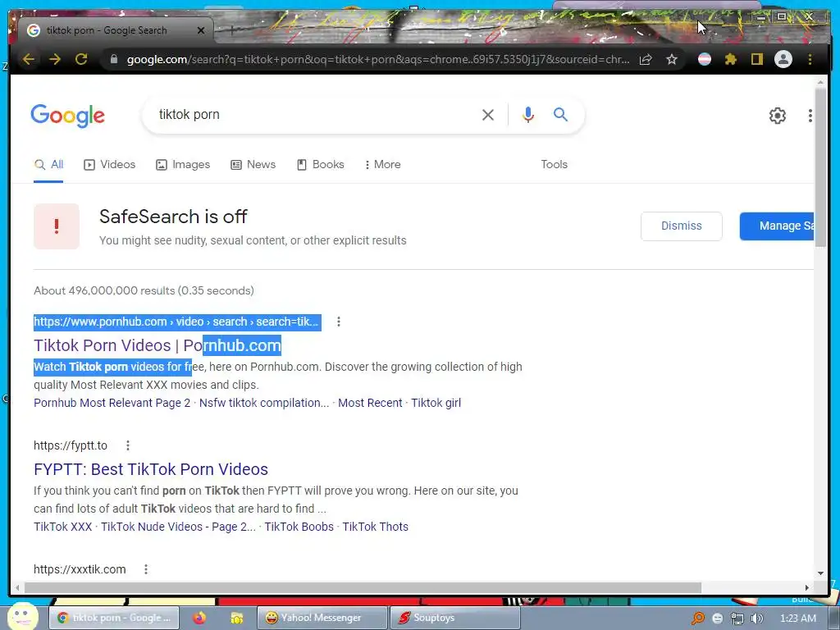The image size is (840, 630).
Task: Open Google quick settings gear
Action: tap(778, 116)
